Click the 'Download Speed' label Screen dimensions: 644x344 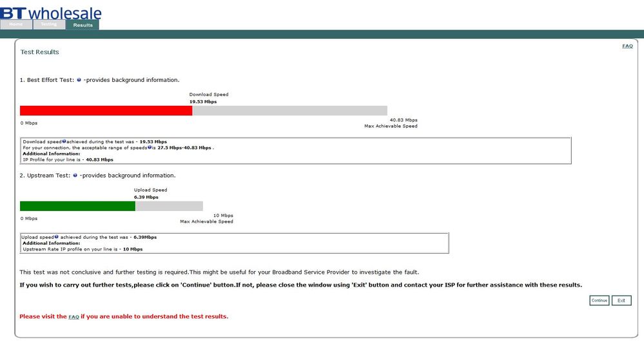tap(209, 94)
